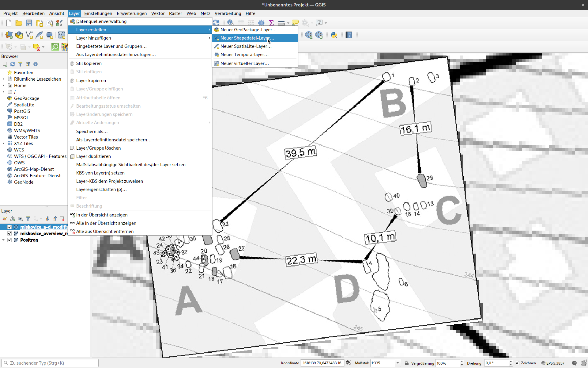
Task: Choose Neuer GeoPackage-Layer from submenu
Action: point(255,30)
